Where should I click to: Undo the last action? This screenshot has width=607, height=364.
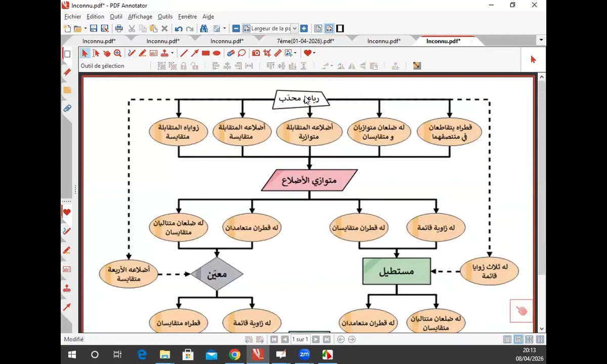click(179, 29)
